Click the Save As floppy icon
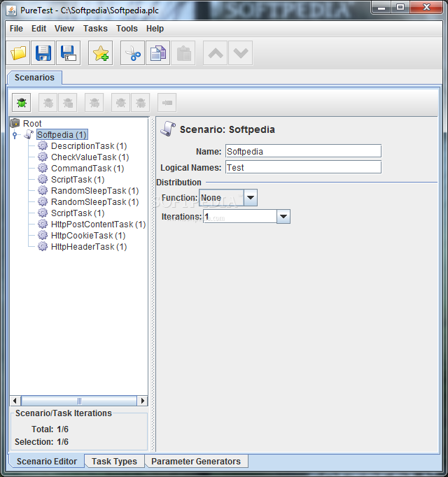The image size is (448, 477). (x=68, y=53)
